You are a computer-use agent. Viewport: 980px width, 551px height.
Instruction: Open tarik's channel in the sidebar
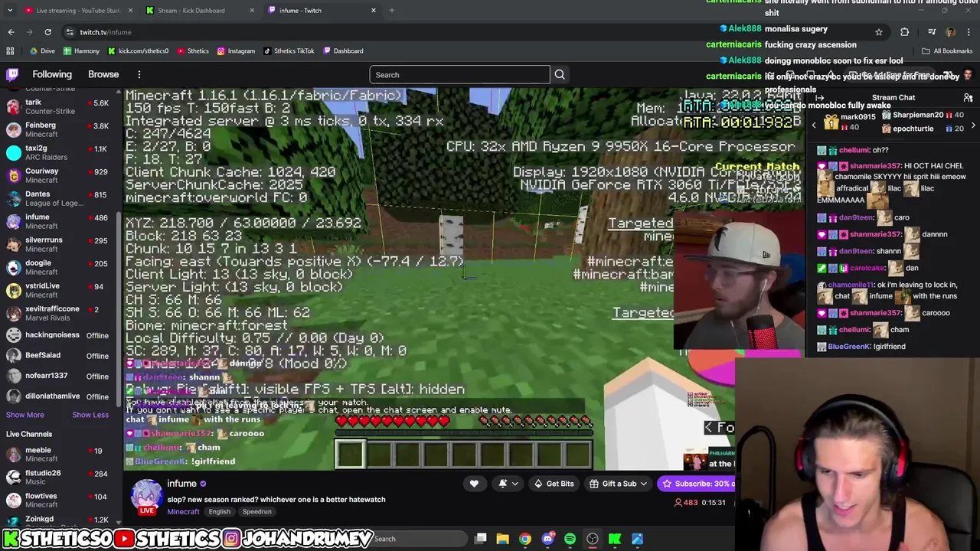coord(61,106)
